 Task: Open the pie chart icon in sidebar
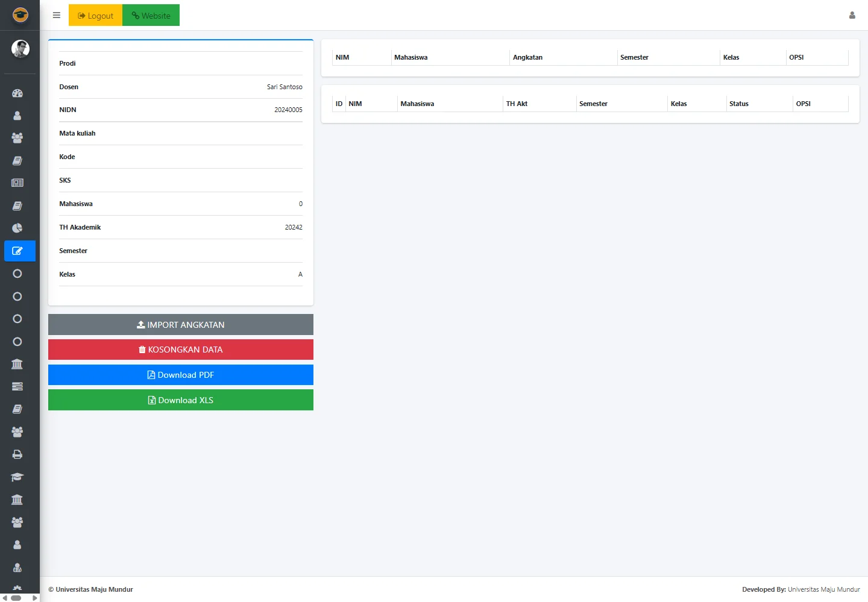pyautogui.click(x=17, y=228)
